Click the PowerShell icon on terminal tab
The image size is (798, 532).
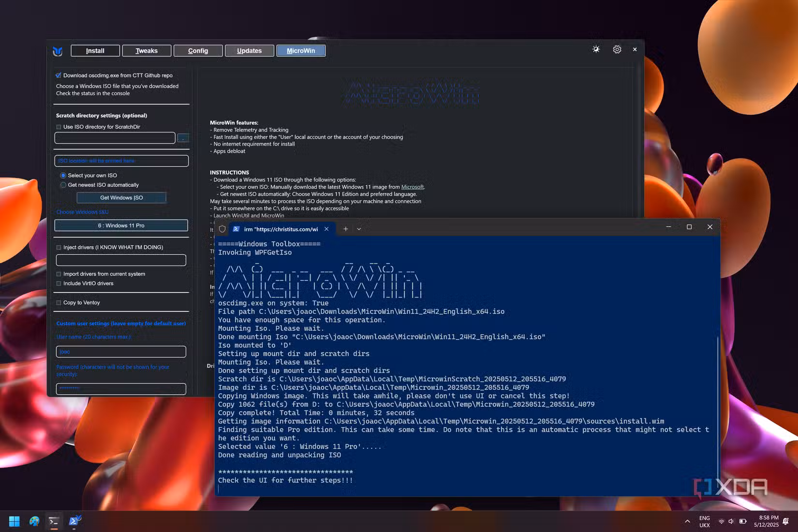coord(236,229)
